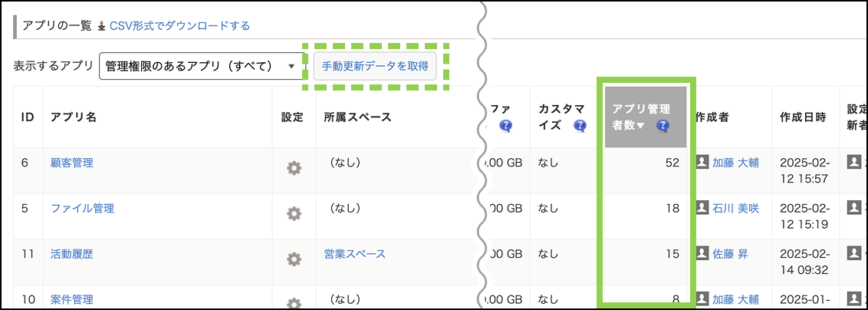
Task: Open settings gear for ファイル管理 app
Action: coord(294,213)
